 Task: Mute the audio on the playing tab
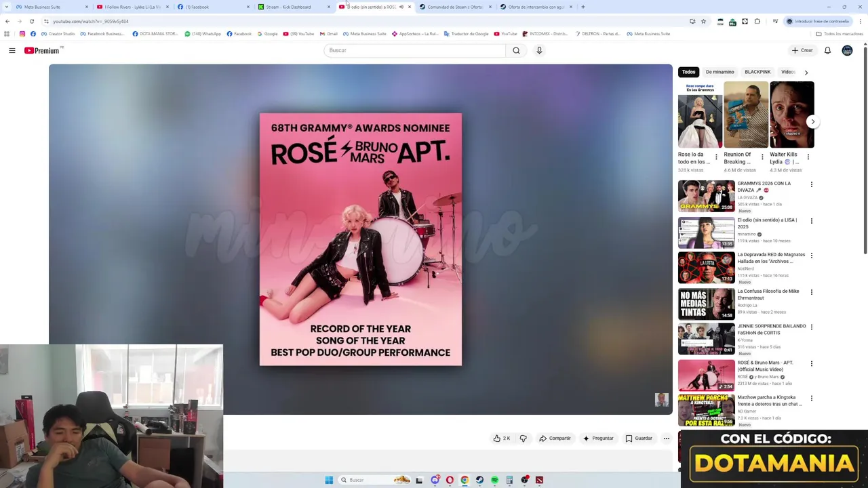point(401,7)
